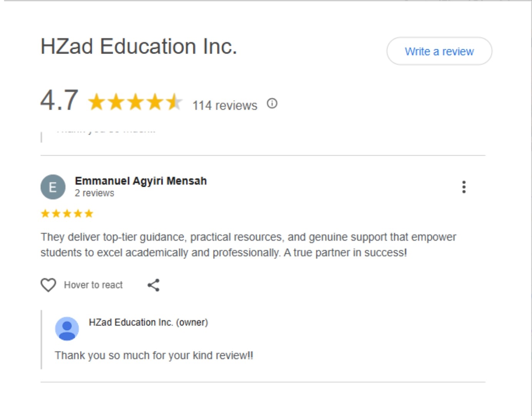This screenshot has height=416, width=532.
Task: Click the overall 4.7 star rating row
Action: (135, 102)
